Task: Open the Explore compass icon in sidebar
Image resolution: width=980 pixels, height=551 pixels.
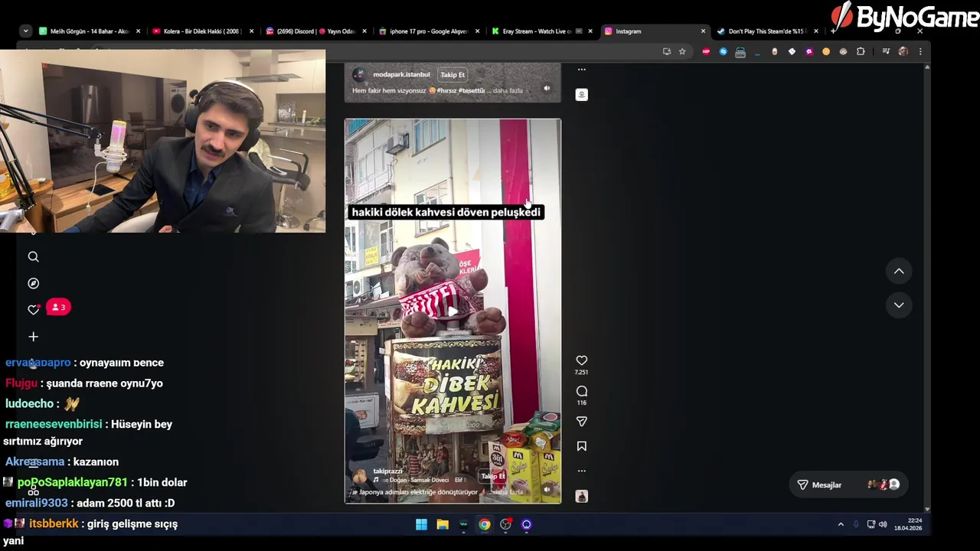Action: click(x=33, y=283)
